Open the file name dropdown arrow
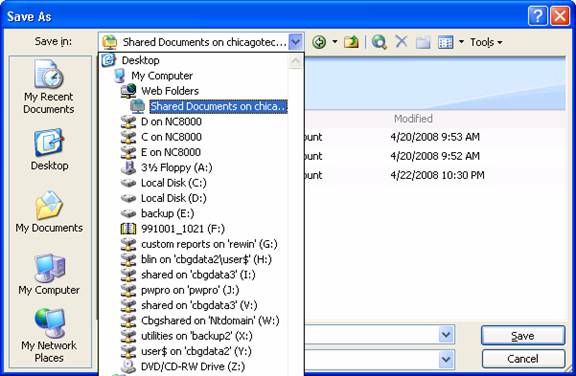 446,335
